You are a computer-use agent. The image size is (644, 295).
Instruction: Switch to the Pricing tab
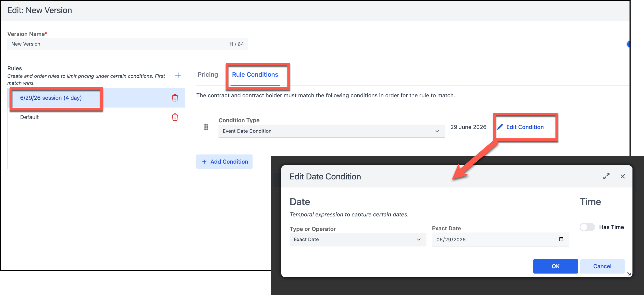(x=208, y=75)
